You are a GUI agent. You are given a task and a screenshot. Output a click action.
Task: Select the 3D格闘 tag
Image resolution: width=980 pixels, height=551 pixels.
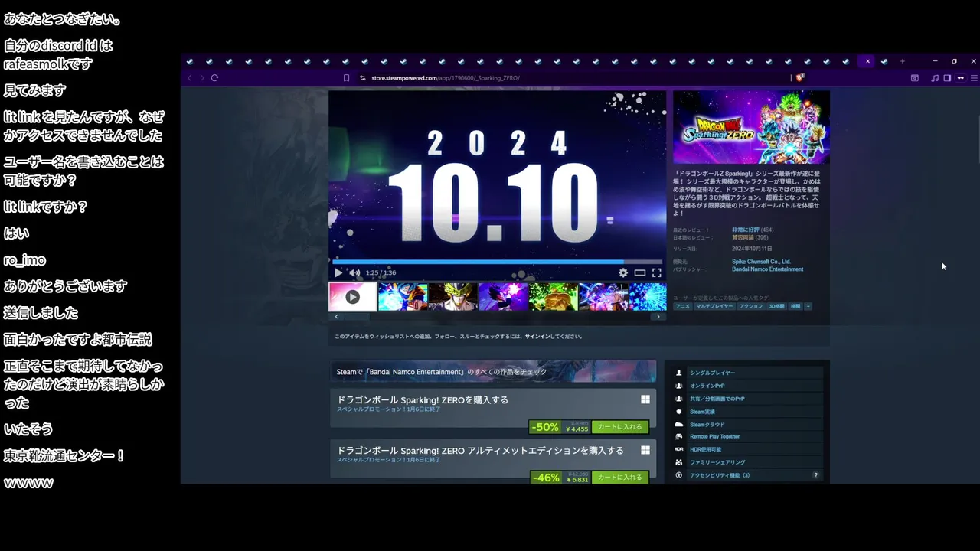coord(776,306)
